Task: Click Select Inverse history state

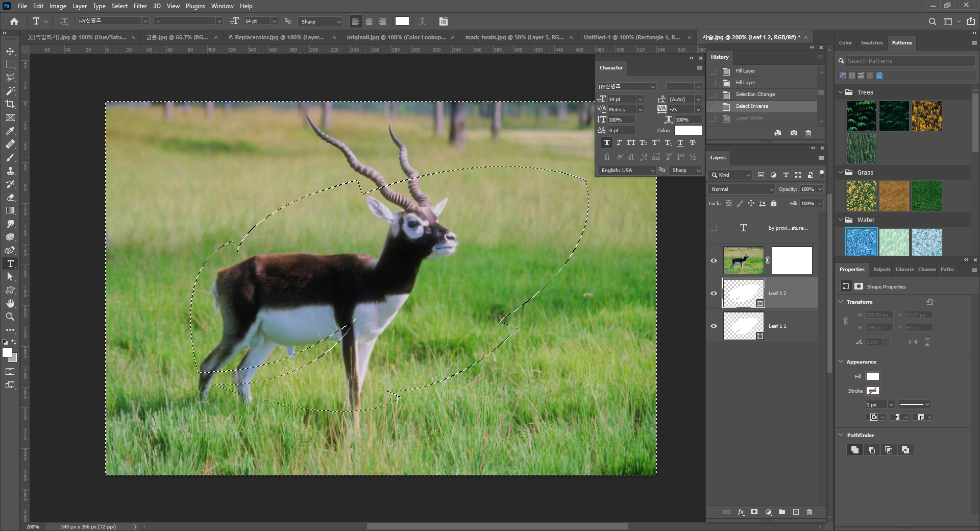Action: [752, 106]
